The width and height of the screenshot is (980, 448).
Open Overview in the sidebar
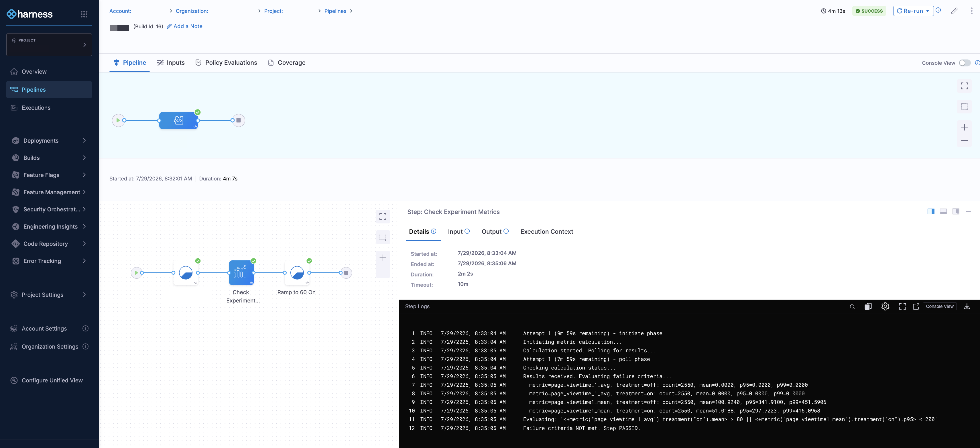tap(49, 72)
